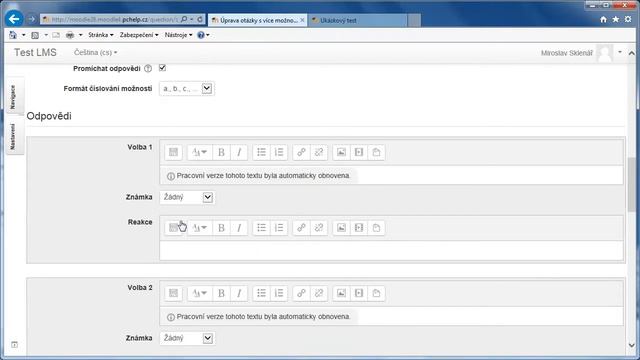Open Miroslav Sklenář profile link
Viewport: 640px width, 360px height.
click(567, 53)
